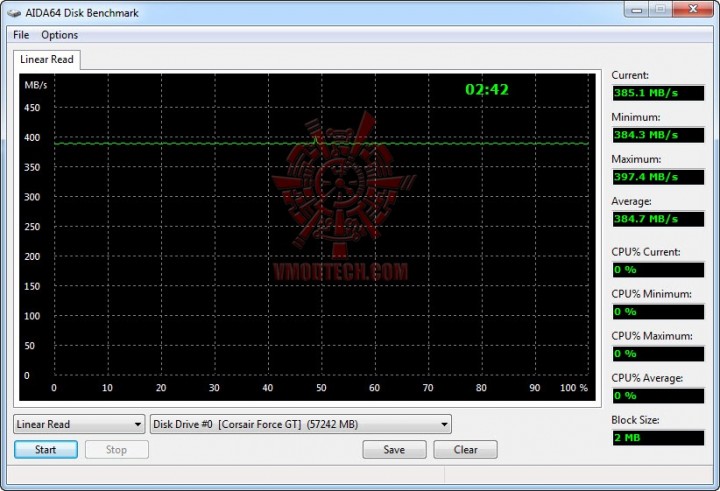This screenshot has height=491, width=720.
Task: Expand the Disk Drive #0 Corsair Force GT dropdown
Action: tap(301, 424)
